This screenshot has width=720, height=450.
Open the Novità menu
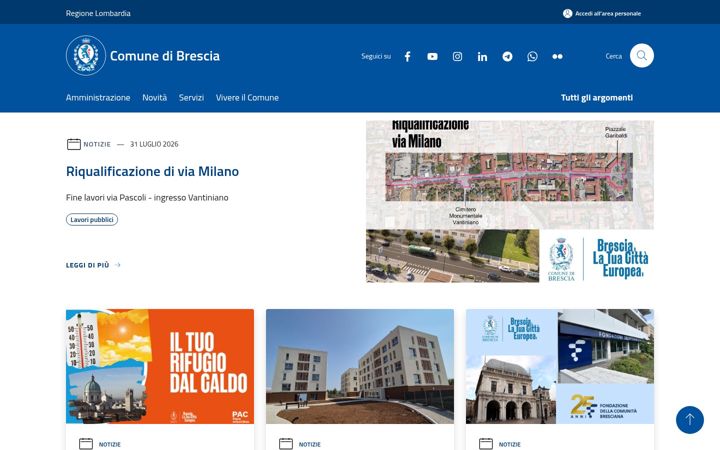[x=154, y=97]
